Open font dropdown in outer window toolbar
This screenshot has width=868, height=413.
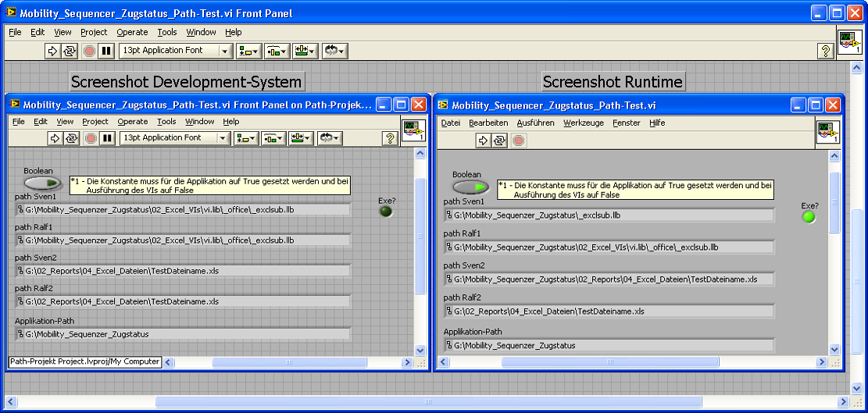click(x=176, y=51)
